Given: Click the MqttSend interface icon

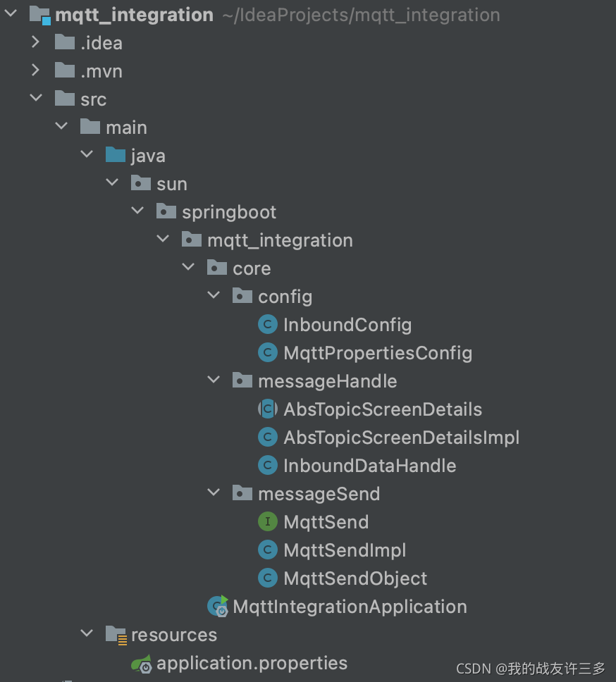Looking at the screenshot, I should click(268, 521).
